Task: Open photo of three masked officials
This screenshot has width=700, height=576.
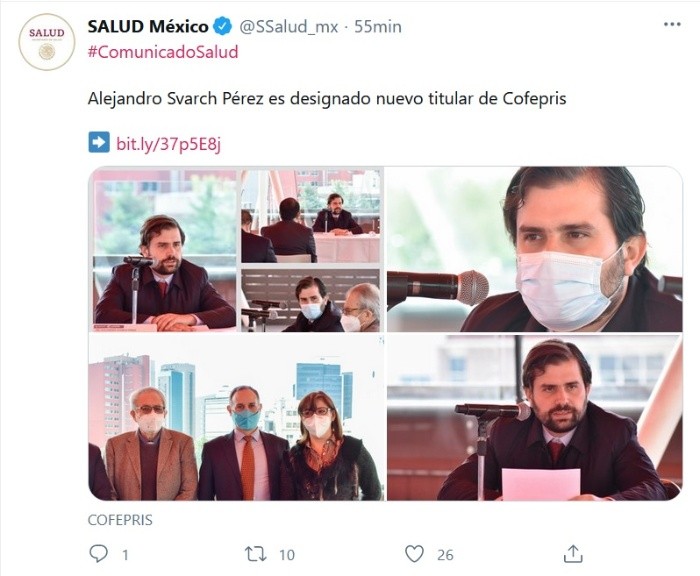Action: click(x=236, y=418)
